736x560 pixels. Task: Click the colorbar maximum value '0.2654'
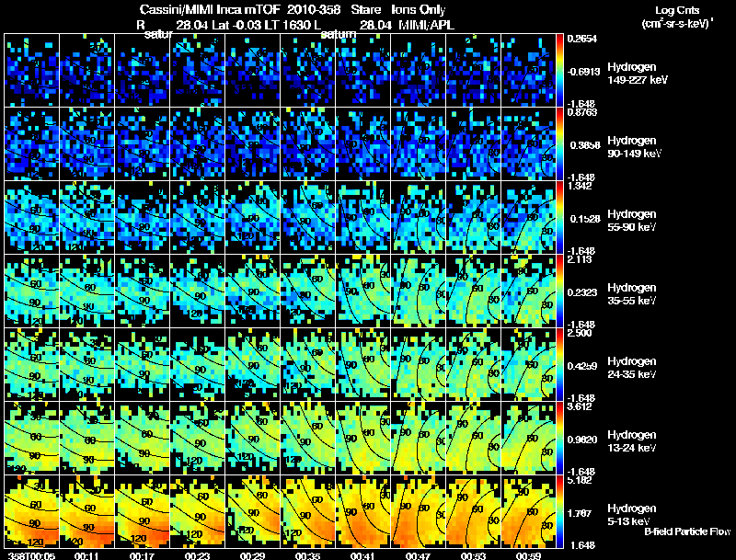582,39
